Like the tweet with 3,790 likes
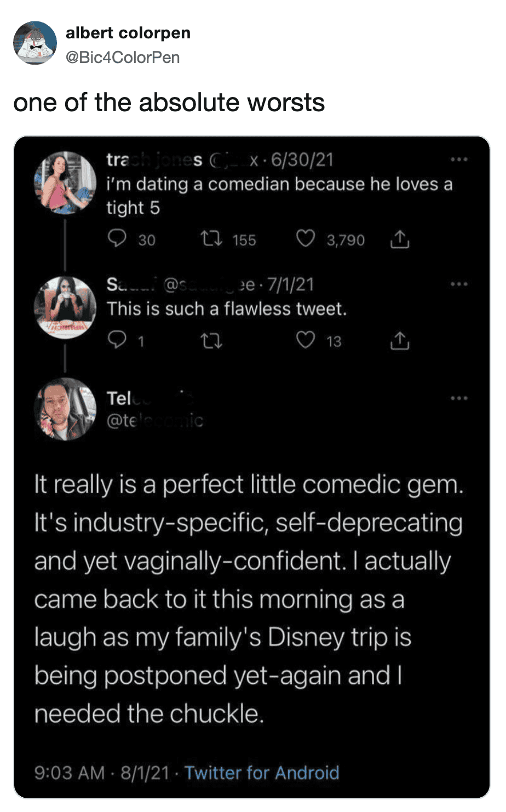The width and height of the screenshot is (506, 812). tap(306, 239)
